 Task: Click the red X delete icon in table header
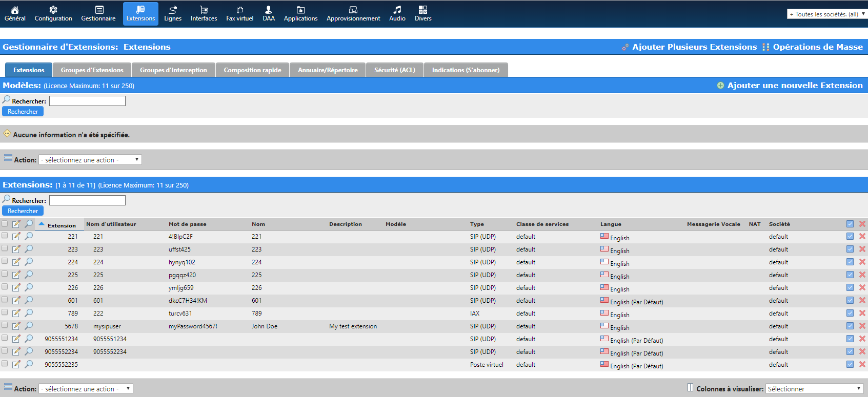(862, 224)
